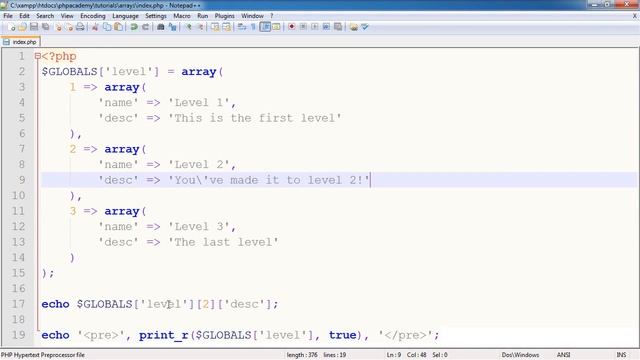Click the string 'The last level'
The height and width of the screenshot is (360, 640).
point(223,242)
